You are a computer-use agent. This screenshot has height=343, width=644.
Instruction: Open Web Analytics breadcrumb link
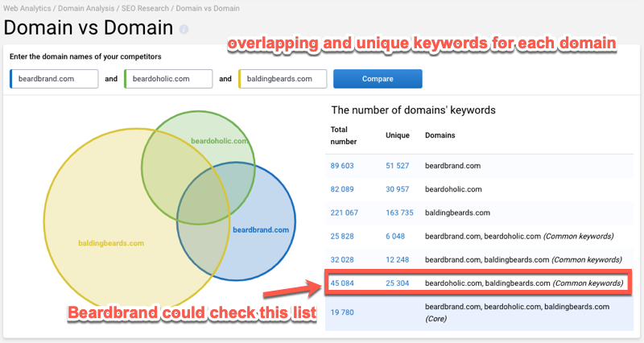pos(27,8)
